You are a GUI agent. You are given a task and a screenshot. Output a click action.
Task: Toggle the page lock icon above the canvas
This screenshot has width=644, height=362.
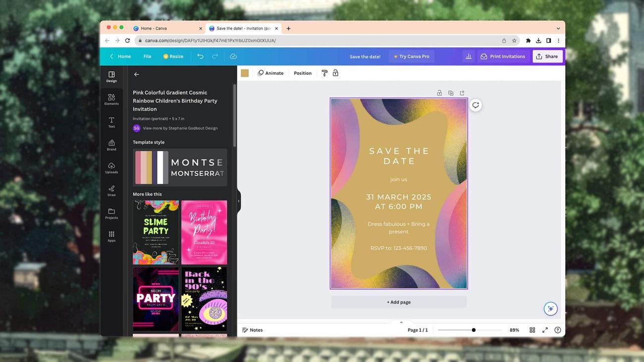pos(439,93)
